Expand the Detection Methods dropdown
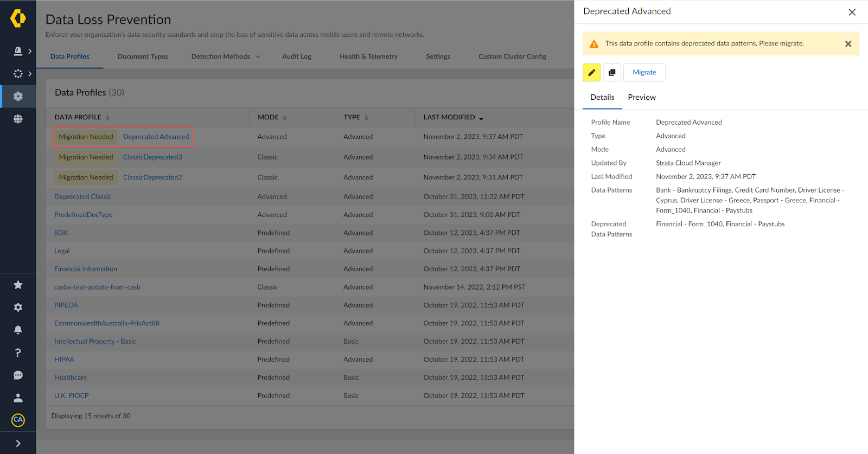The width and height of the screenshot is (868, 454). [226, 56]
